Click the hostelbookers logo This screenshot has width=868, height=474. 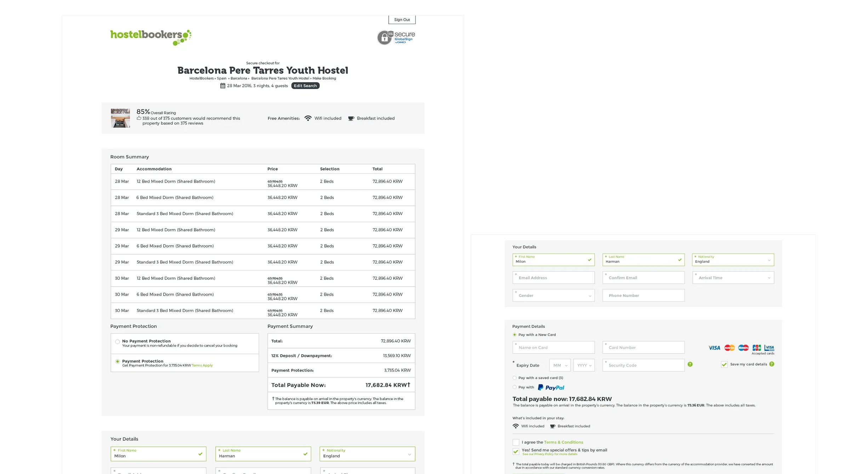click(150, 37)
